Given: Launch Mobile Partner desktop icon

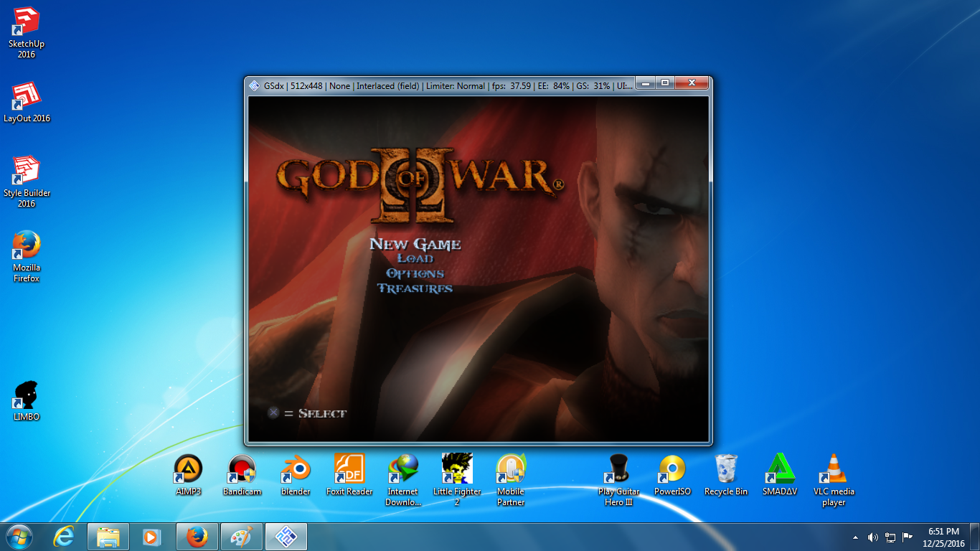Looking at the screenshot, I should pos(511,480).
